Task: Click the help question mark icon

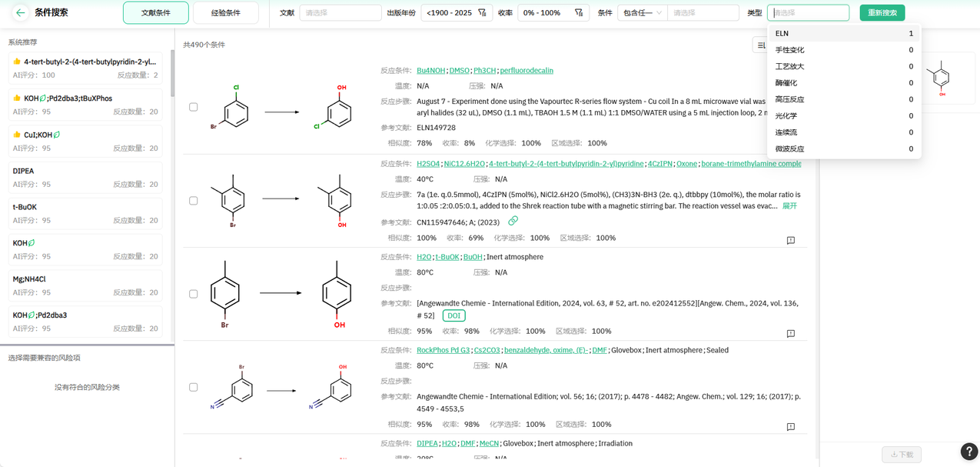Action: tap(968, 452)
